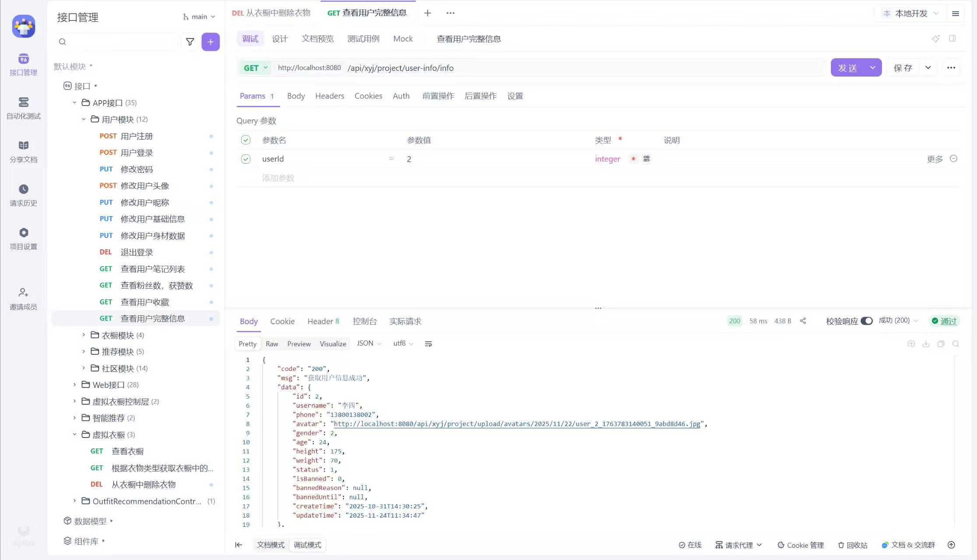977x560 pixels.
Task: Switch to the Headers request tab
Action: [329, 96]
